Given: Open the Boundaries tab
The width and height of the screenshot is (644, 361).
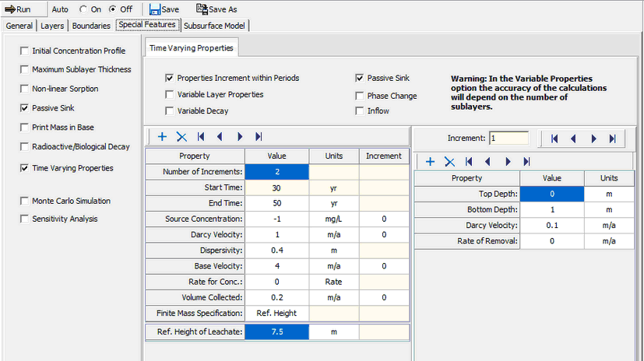Looking at the screenshot, I should [x=90, y=26].
